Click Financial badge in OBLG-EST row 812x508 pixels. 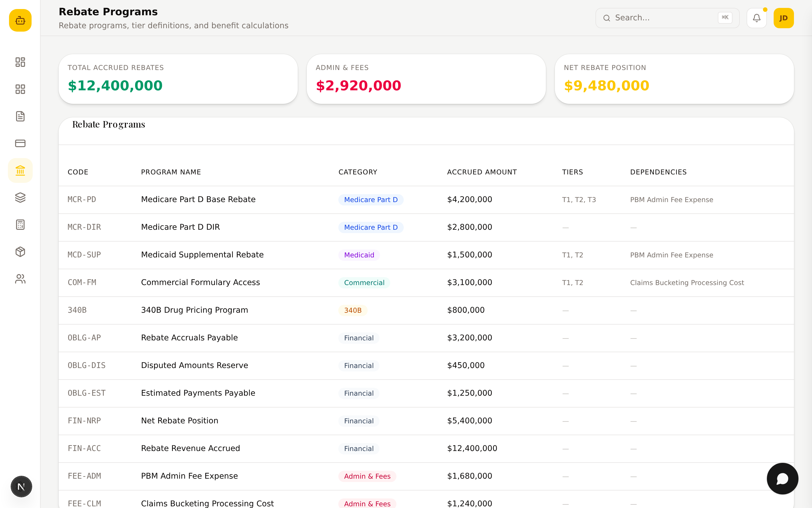point(359,393)
